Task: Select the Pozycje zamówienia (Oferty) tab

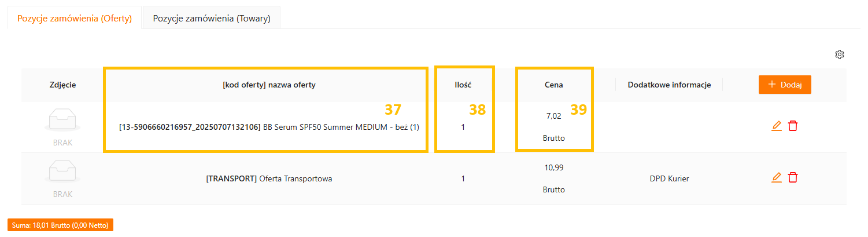Action: coord(75,18)
